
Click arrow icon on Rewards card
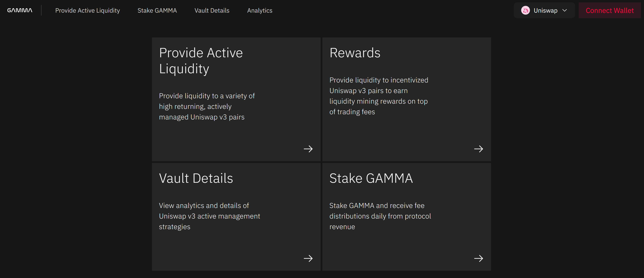[478, 149]
